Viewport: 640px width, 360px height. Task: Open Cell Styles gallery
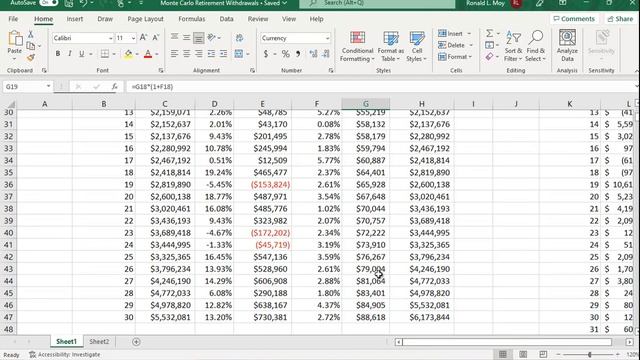(417, 47)
